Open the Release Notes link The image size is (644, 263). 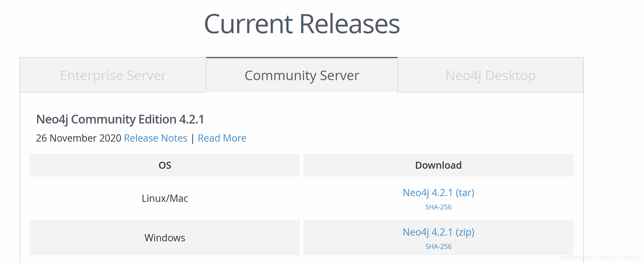click(156, 138)
